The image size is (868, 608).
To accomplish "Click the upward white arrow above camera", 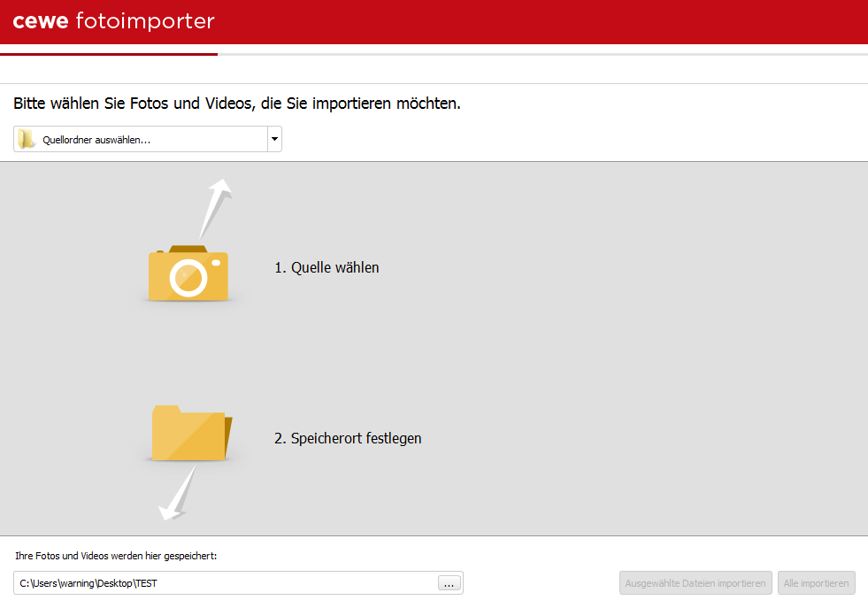I will click(215, 208).
